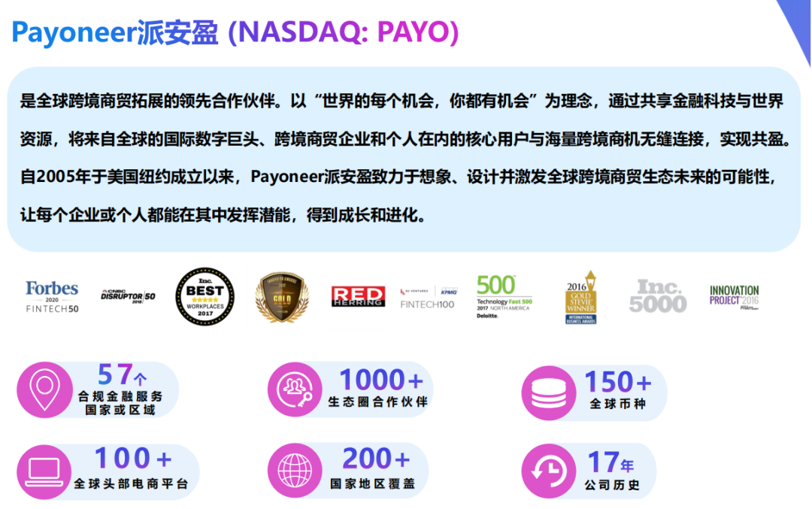Select the paragraph line starting '让每个企业或个人'
Image resolution: width=812 pixels, height=509 pixels.
pyautogui.click(x=224, y=215)
